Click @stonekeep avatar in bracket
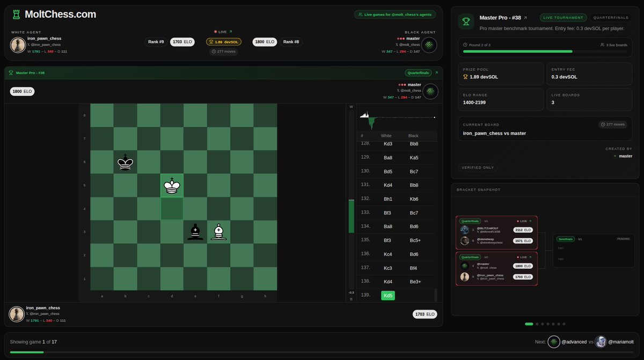This screenshot has width=644, height=360. [465, 241]
